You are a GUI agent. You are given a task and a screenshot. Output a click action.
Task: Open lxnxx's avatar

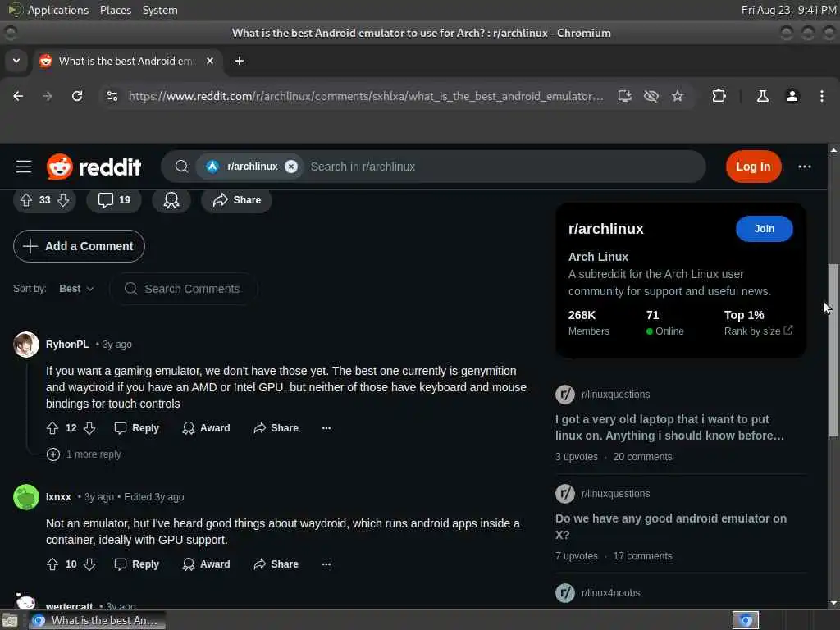coord(25,497)
